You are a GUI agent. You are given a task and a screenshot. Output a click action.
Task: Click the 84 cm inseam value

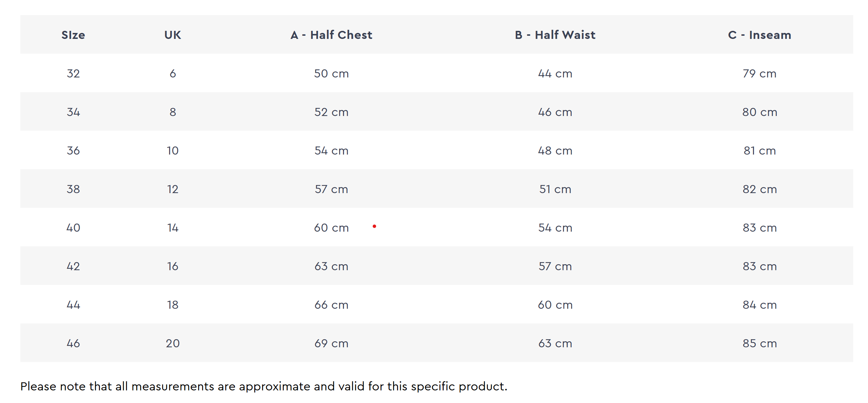(x=760, y=305)
